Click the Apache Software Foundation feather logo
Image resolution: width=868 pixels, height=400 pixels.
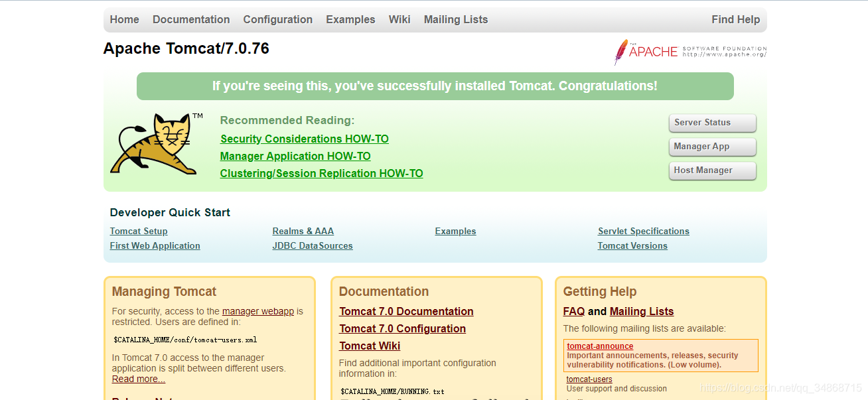click(690, 52)
